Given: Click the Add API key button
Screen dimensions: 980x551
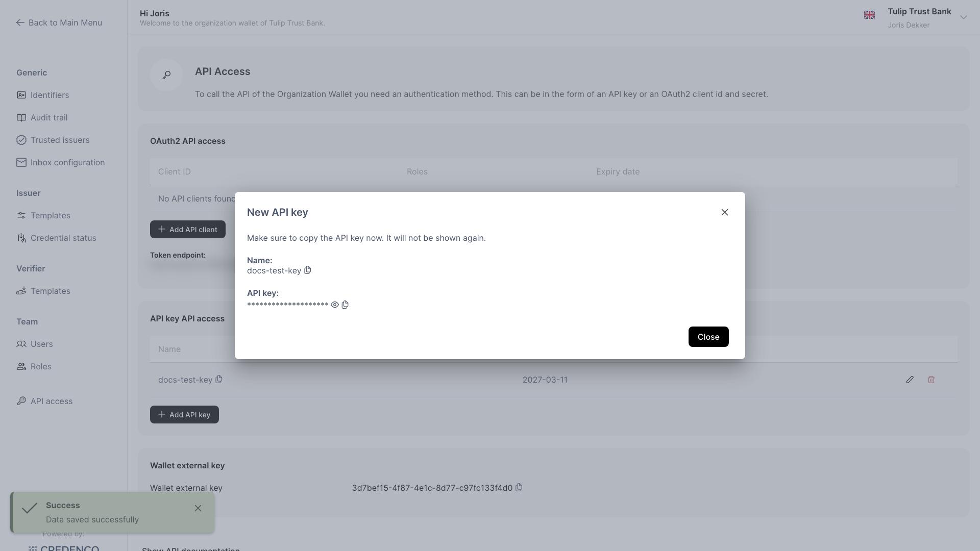Looking at the screenshot, I should pyautogui.click(x=184, y=414).
